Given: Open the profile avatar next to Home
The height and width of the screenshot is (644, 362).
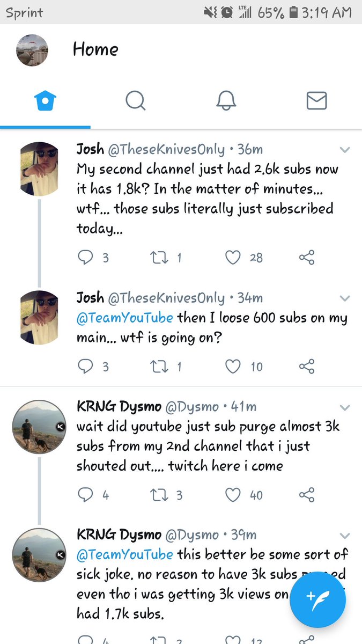Looking at the screenshot, I should click(32, 50).
